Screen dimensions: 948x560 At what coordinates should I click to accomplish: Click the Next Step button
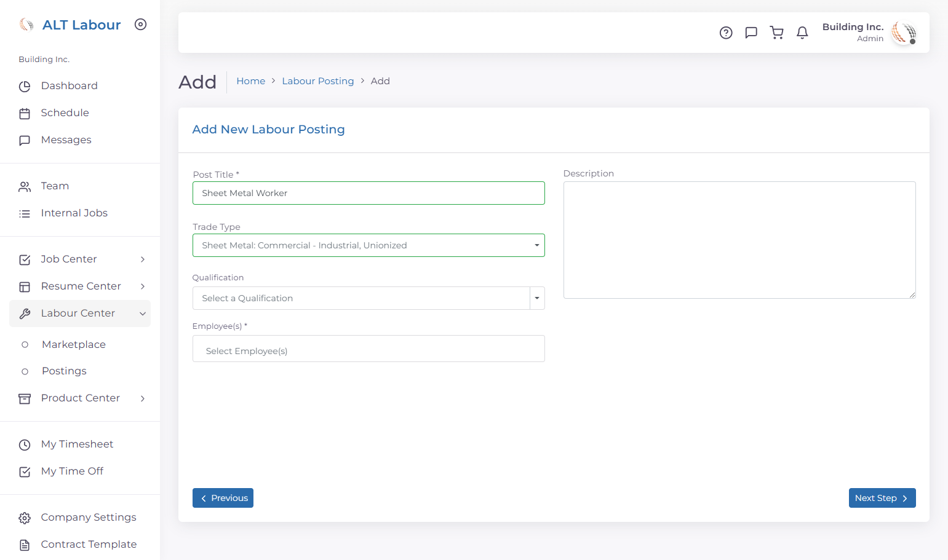pyautogui.click(x=882, y=498)
